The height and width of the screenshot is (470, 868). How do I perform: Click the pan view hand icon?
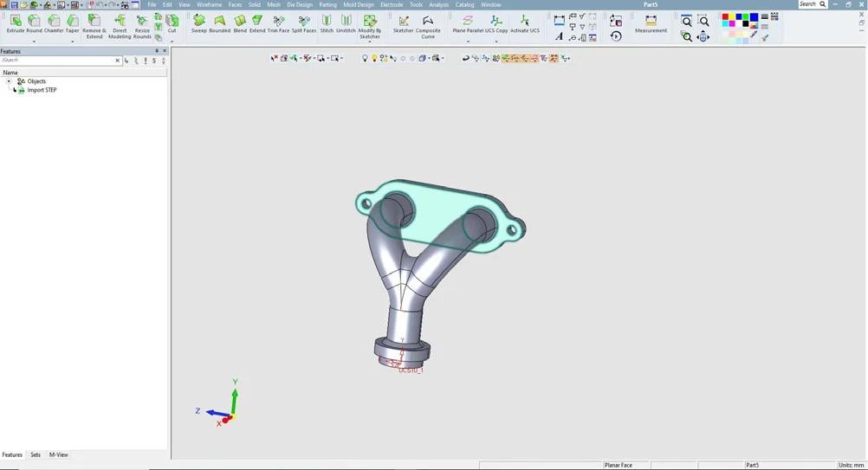[x=703, y=37]
